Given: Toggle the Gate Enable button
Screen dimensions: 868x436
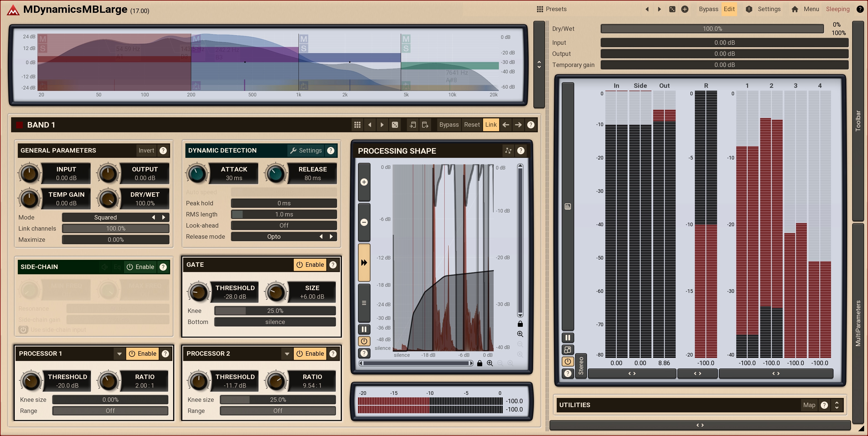Looking at the screenshot, I should pyautogui.click(x=310, y=265).
